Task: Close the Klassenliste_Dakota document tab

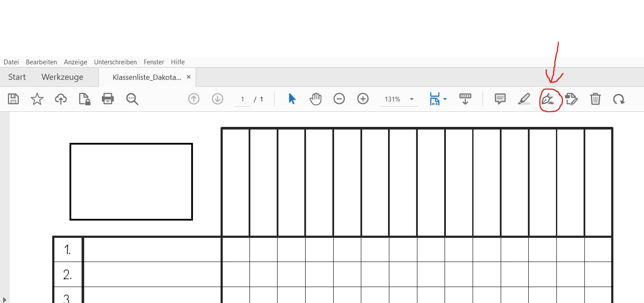Action: click(x=189, y=77)
